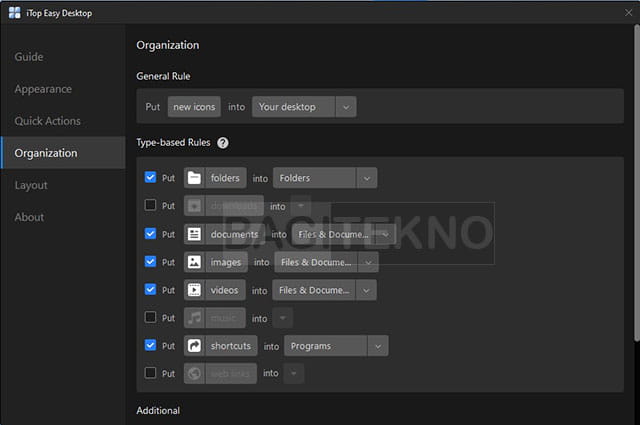Open the music destination dropdown
The width and height of the screenshot is (640, 425).
[x=282, y=318]
